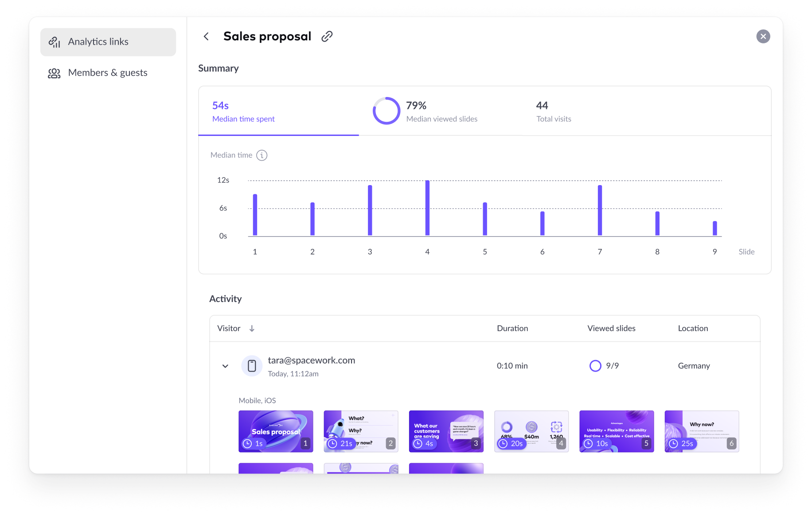Click the mobile device icon for tara
Image resolution: width=812 pixels, height=515 pixels.
[x=252, y=366]
